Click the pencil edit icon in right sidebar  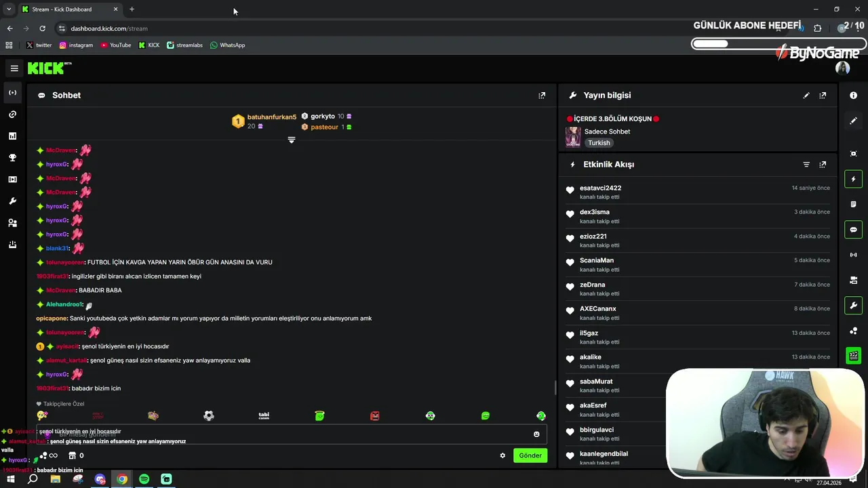(x=853, y=121)
